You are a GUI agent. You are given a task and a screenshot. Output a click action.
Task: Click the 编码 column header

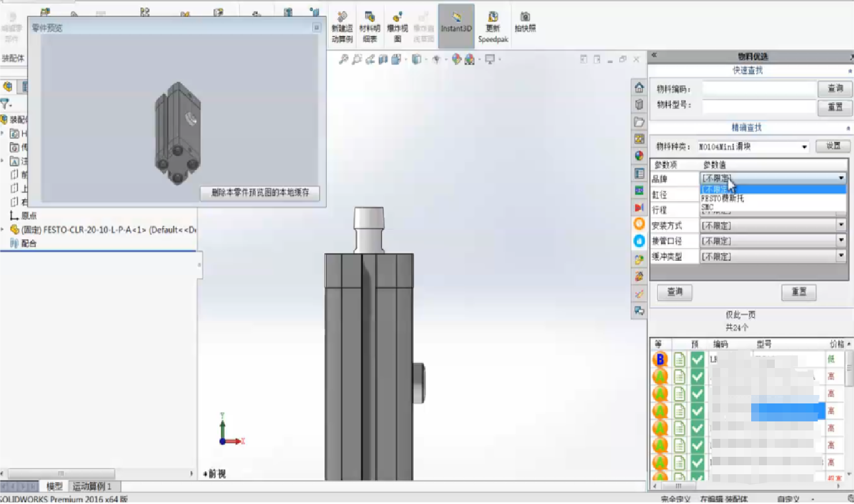720,344
